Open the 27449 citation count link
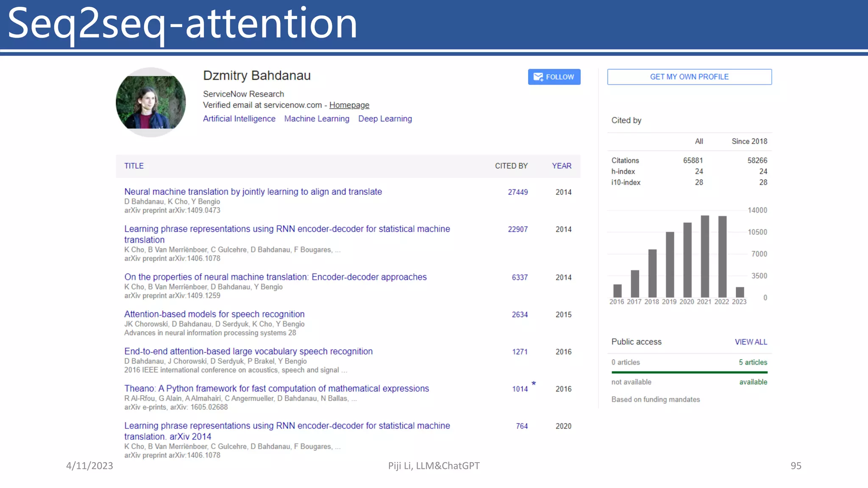 click(x=518, y=192)
